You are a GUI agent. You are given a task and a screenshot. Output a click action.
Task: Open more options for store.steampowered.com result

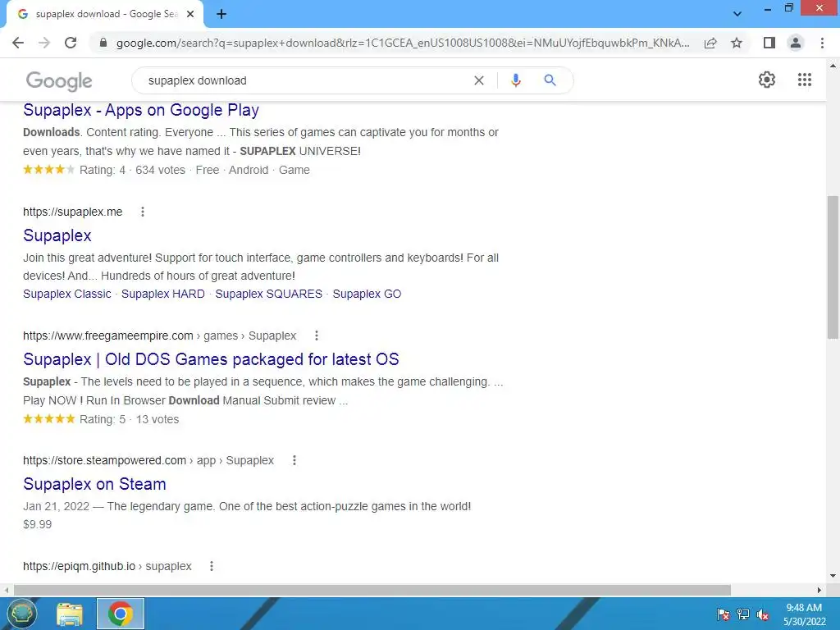[294, 460]
